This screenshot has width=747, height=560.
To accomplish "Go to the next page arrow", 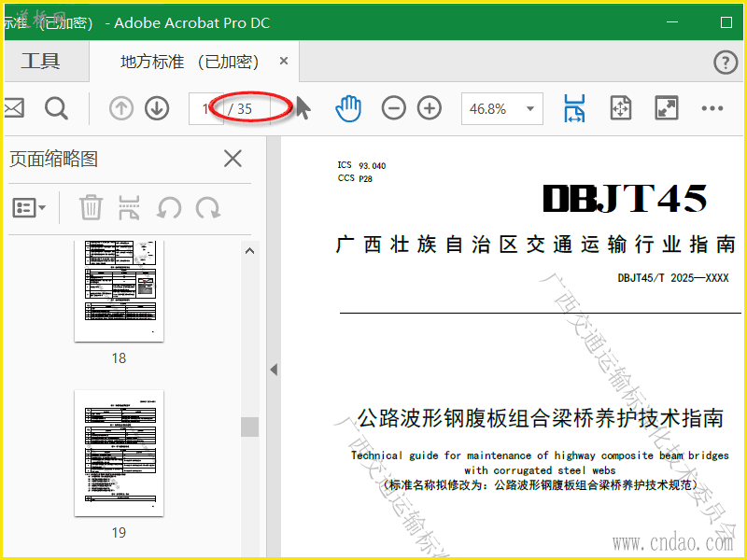I will pyautogui.click(x=157, y=108).
